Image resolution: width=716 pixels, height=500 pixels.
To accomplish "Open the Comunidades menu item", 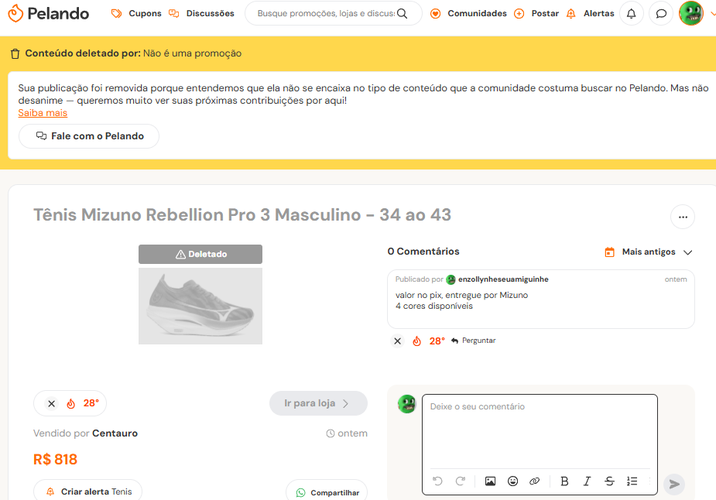I will 469,14.
